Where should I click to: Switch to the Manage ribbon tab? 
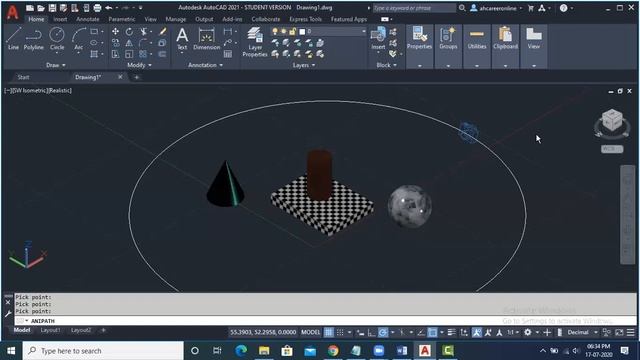176,19
